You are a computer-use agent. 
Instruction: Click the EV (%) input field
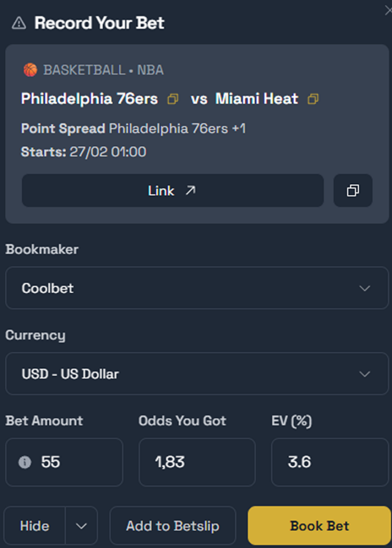[329, 462]
